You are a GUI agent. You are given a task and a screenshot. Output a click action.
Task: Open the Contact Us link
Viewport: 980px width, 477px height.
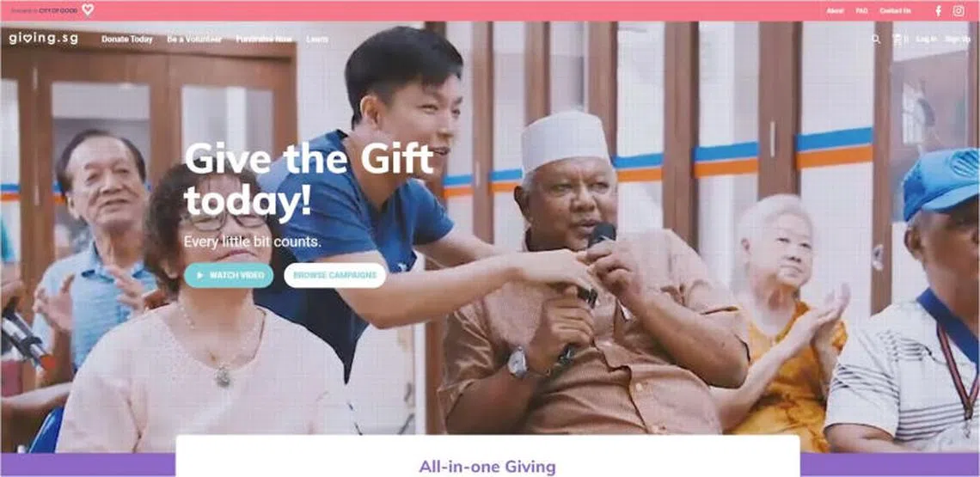895,10
